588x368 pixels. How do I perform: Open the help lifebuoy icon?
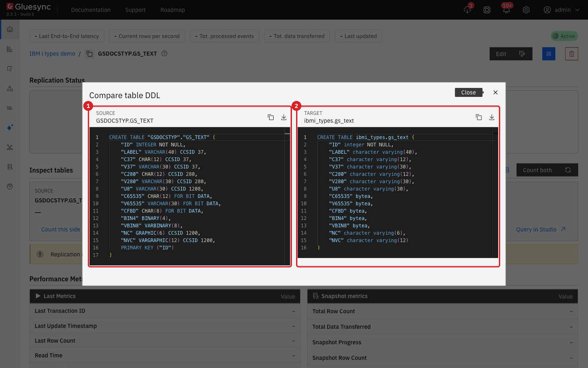point(487,10)
